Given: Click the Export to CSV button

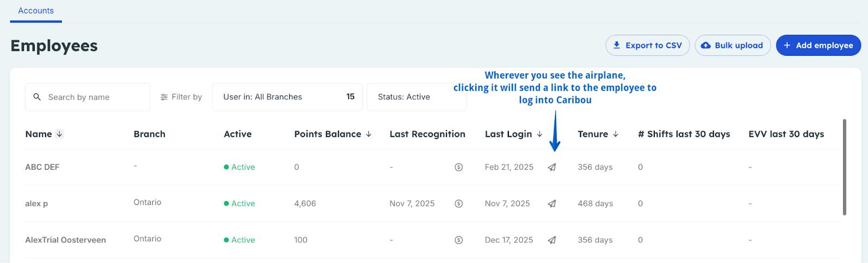Looking at the screenshot, I should coord(648,46).
